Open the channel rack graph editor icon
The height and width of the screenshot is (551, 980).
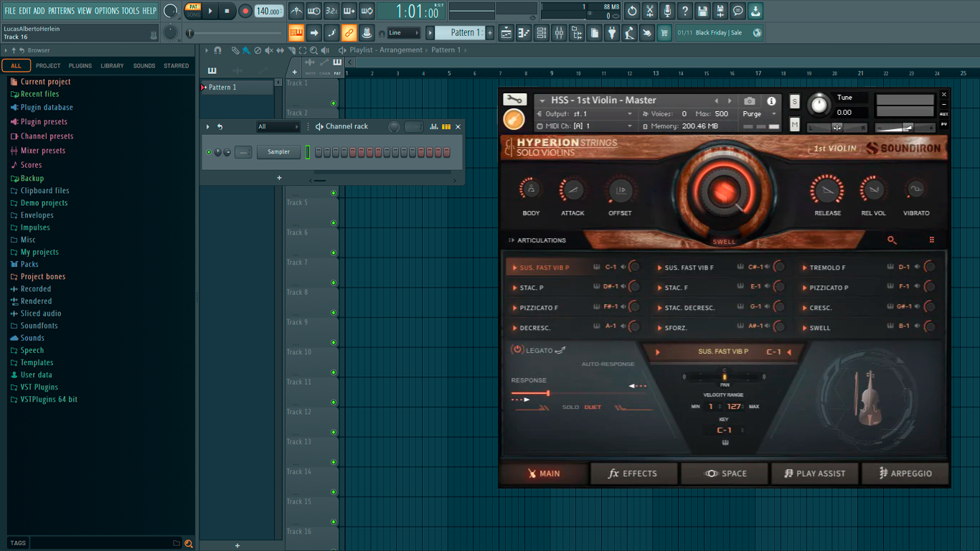[x=434, y=127]
